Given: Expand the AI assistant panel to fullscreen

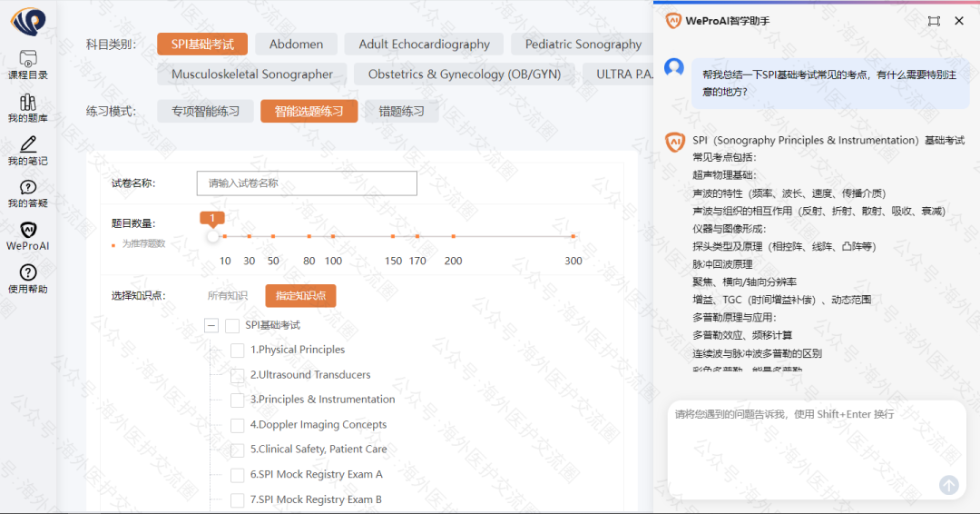Looking at the screenshot, I should click(934, 21).
